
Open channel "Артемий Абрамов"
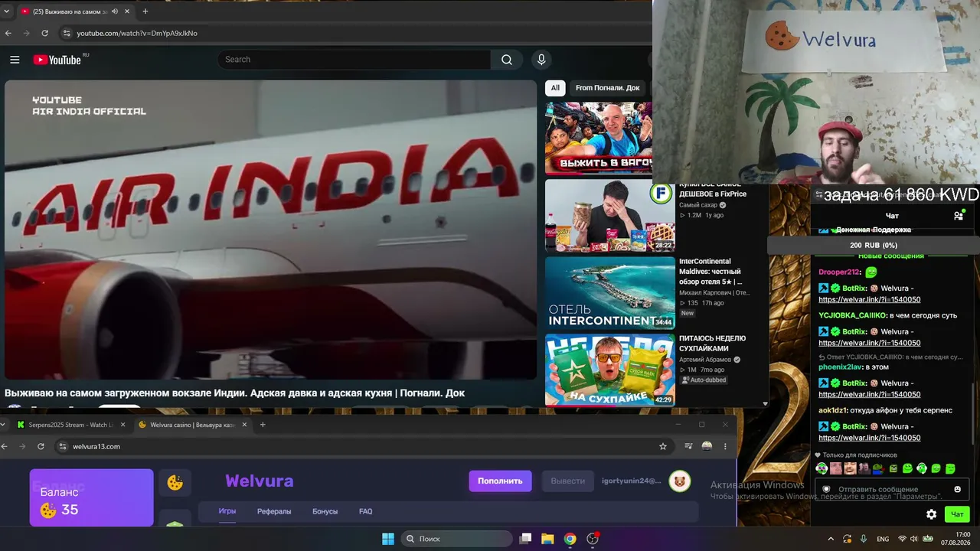705,360
